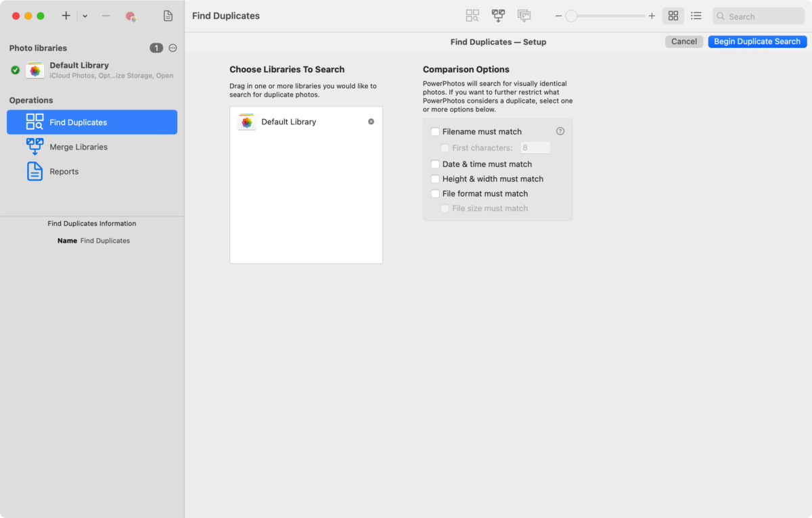Select Default Library in the search list
This screenshot has width=812, height=518.
[306, 122]
